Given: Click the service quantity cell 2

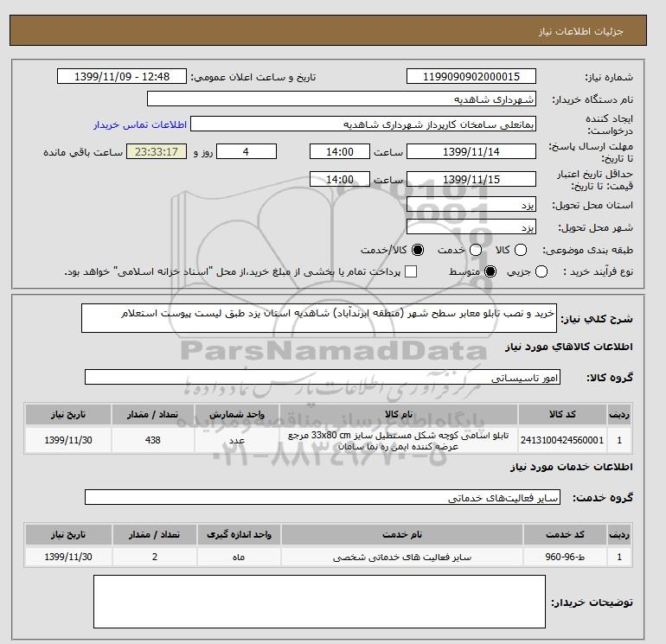Looking at the screenshot, I should pos(155,557).
